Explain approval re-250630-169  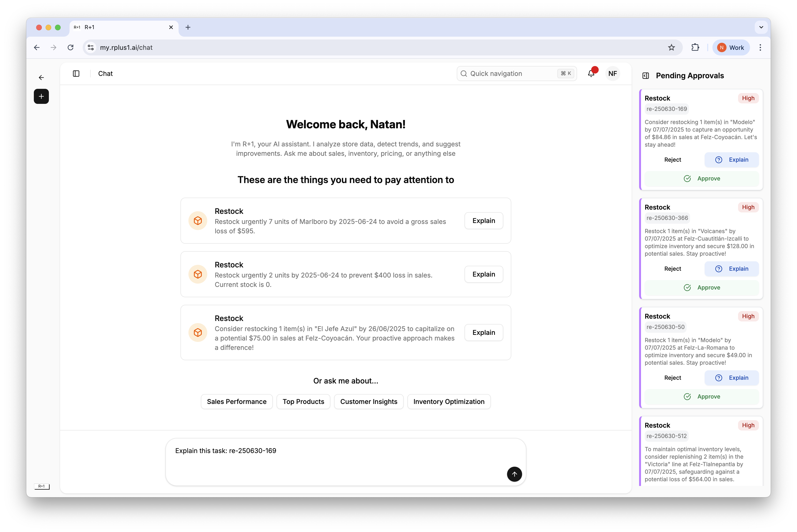tap(731, 160)
